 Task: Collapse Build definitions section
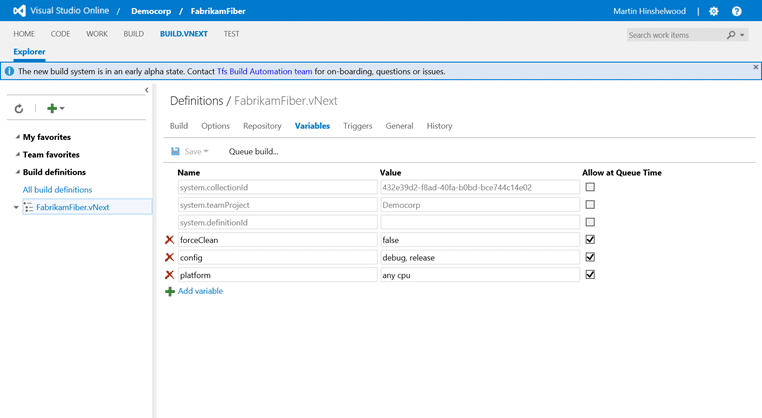17,172
